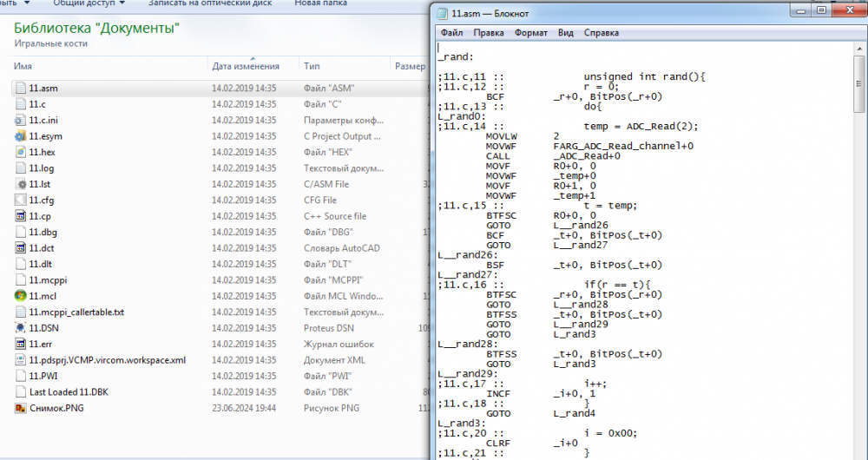Sort by the Размер column header
The image size is (868, 460).
411,66
